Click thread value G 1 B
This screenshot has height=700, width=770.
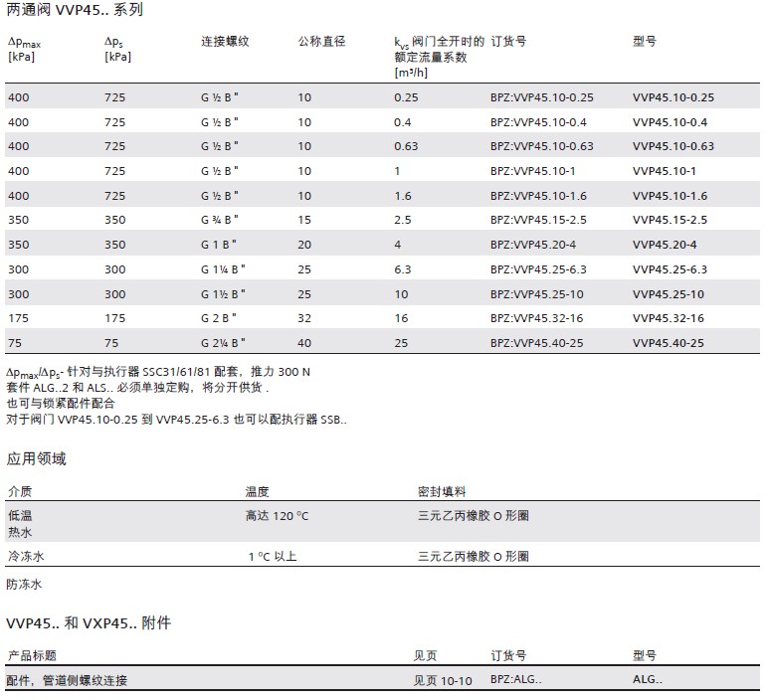pos(218,245)
